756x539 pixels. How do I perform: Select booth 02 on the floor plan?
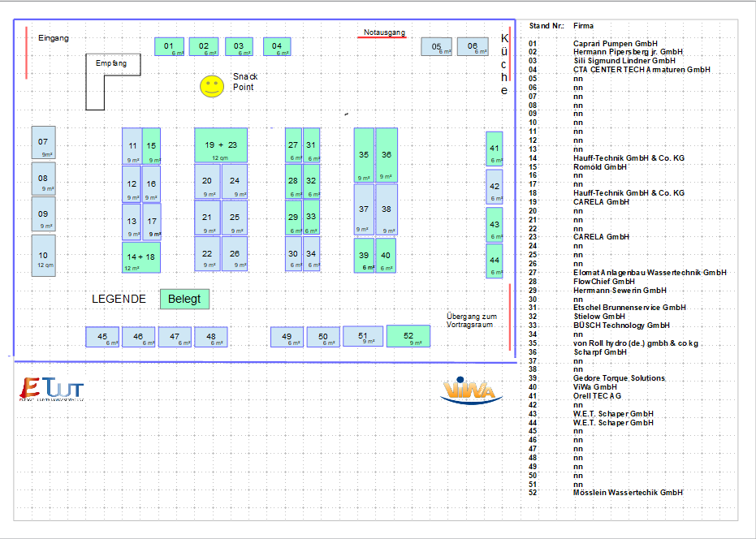[x=204, y=47]
